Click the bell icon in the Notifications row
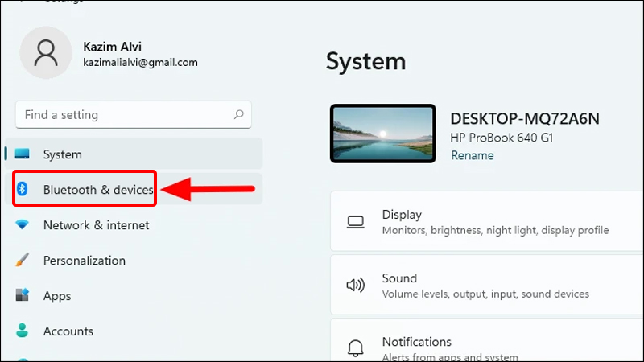Viewport: 644px width, 362px height. coord(355,348)
